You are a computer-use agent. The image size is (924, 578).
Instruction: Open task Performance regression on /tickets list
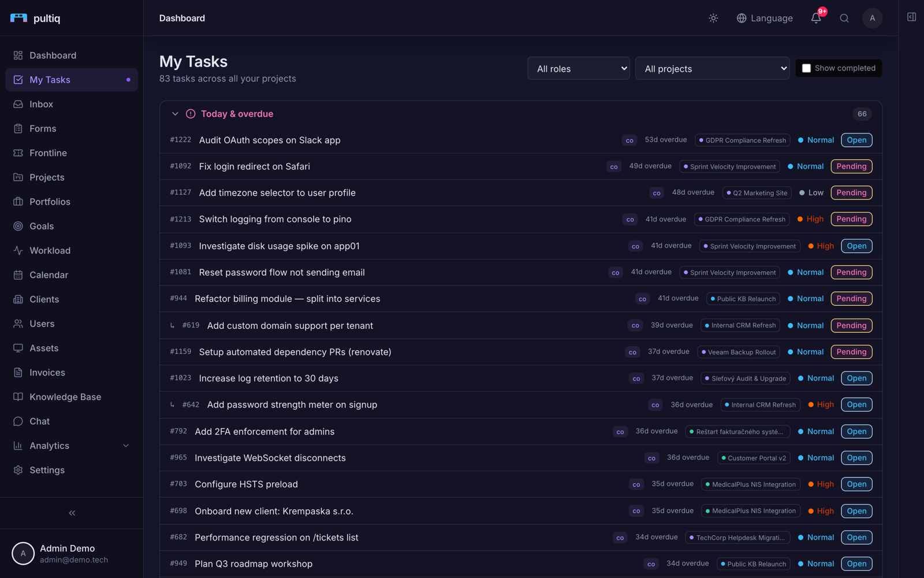click(277, 538)
